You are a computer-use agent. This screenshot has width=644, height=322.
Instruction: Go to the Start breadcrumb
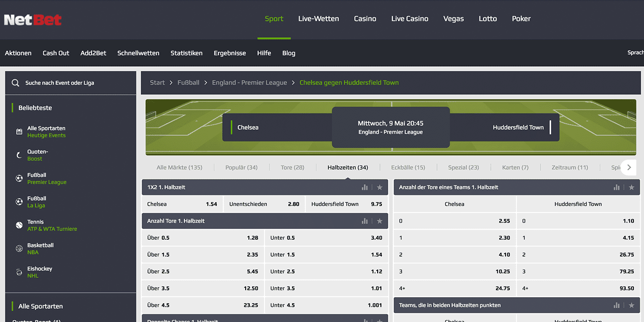point(157,83)
